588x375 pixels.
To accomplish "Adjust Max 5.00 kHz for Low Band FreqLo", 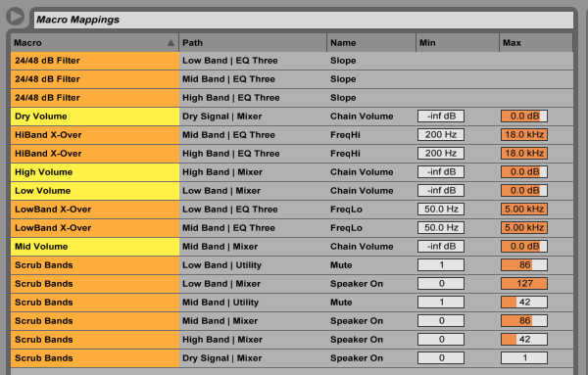I will pyautogui.click(x=524, y=210).
